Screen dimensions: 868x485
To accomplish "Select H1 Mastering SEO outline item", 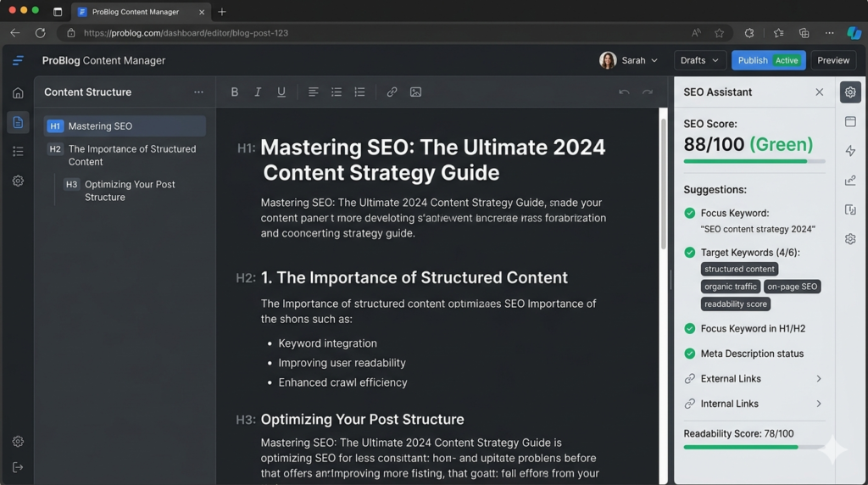I will point(125,126).
